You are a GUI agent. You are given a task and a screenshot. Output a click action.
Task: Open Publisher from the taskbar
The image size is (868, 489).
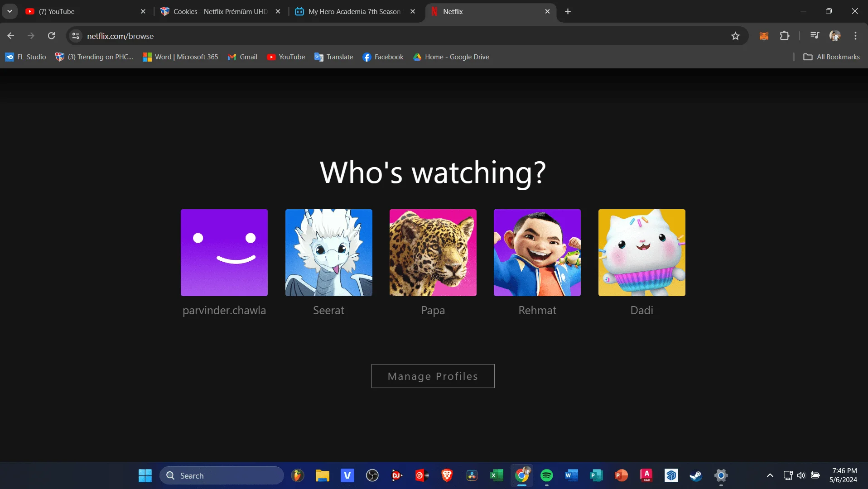[x=597, y=475]
